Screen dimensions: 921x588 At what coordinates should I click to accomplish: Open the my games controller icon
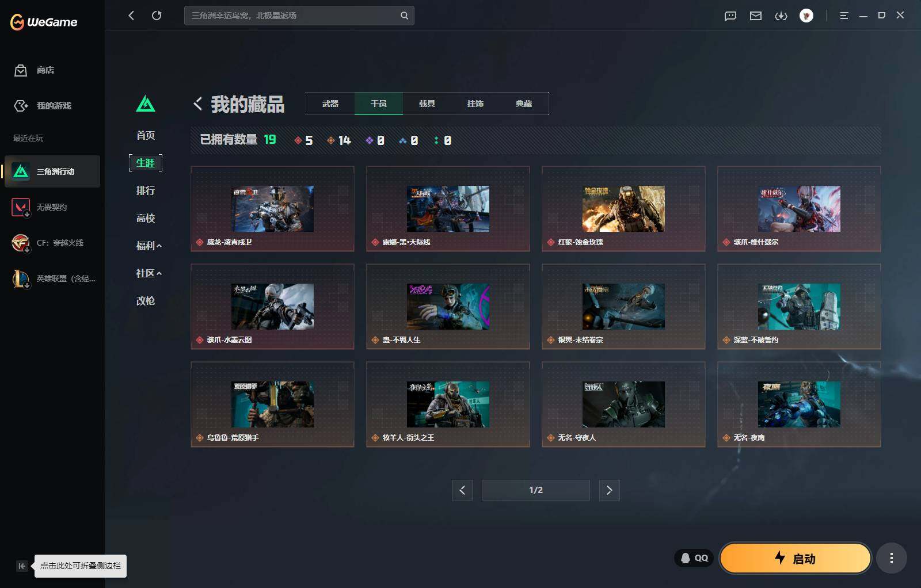[x=21, y=106]
